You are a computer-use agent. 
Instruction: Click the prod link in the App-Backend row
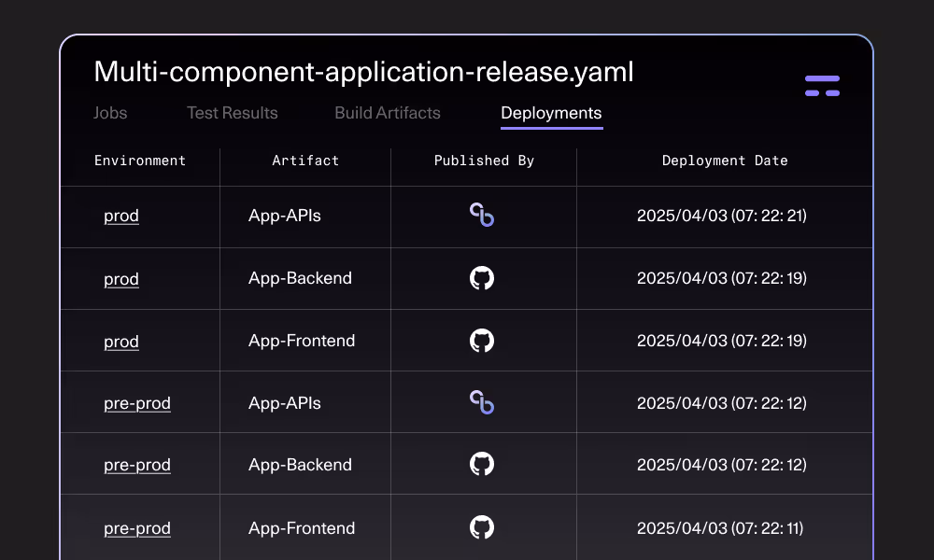coord(121,278)
